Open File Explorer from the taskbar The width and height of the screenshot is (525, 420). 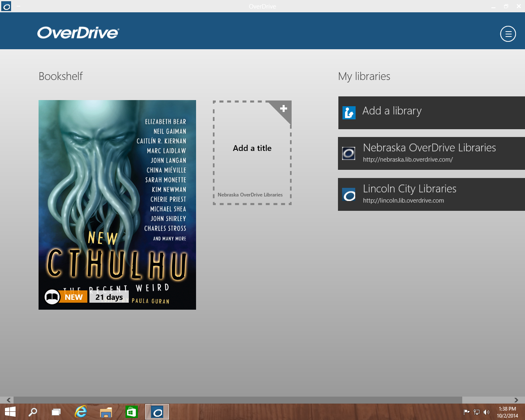[x=106, y=412]
